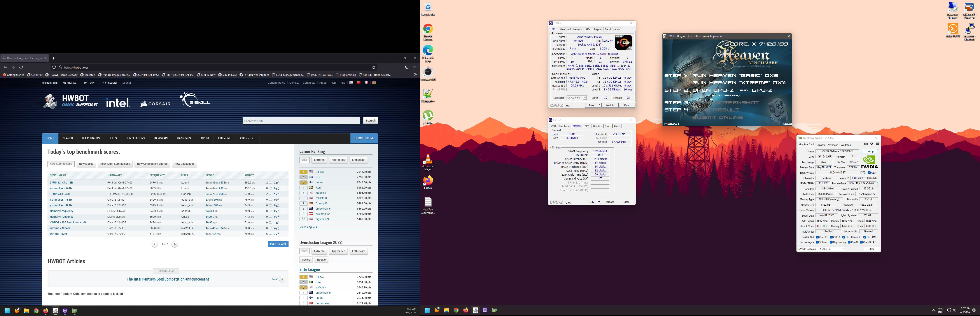Image resolution: width=980 pixels, height=316 pixels.
Task: Toggle the Vulkan checkbox in GPU-Z
Action: (x=817, y=242)
